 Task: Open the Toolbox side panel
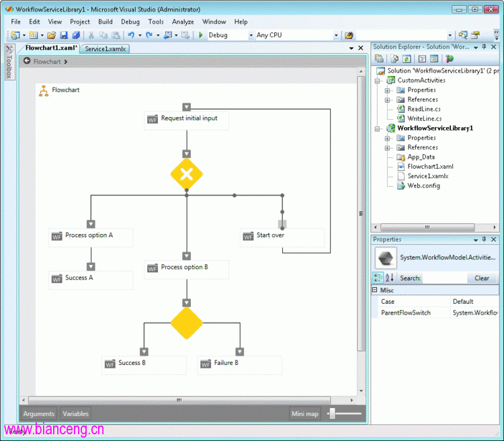9,62
